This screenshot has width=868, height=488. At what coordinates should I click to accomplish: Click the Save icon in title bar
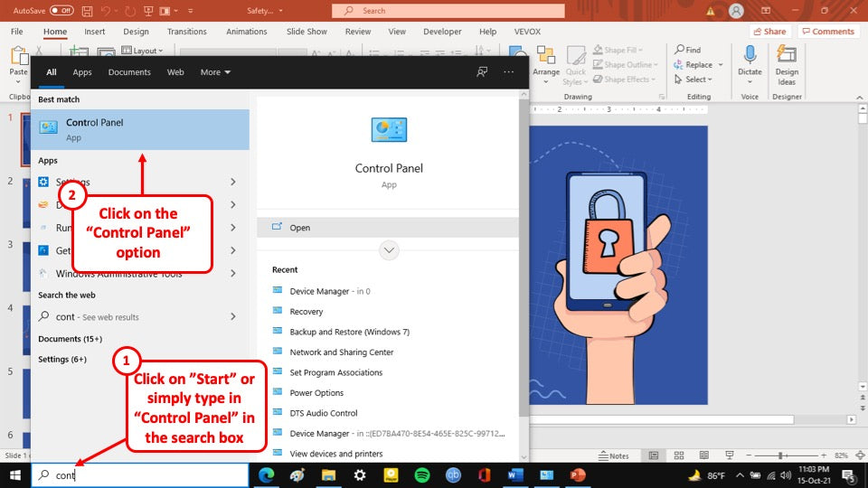[87, 11]
